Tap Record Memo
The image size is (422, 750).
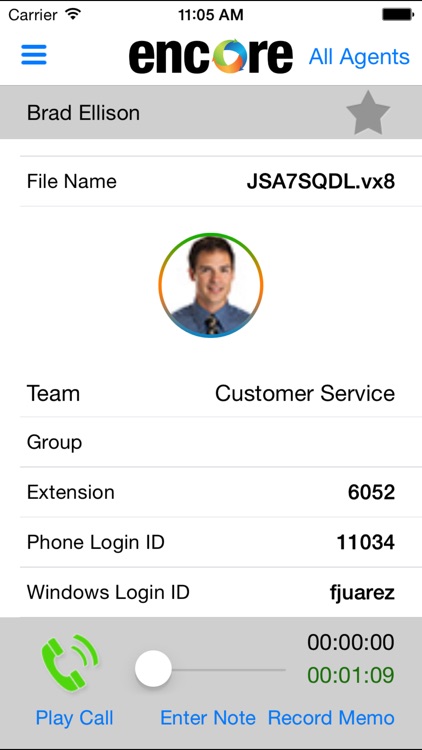click(x=331, y=718)
